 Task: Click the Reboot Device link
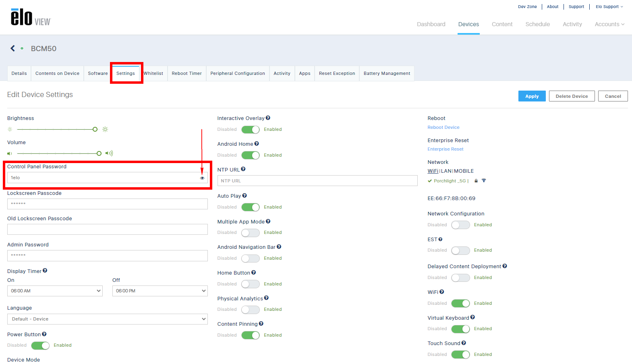click(x=443, y=127)
